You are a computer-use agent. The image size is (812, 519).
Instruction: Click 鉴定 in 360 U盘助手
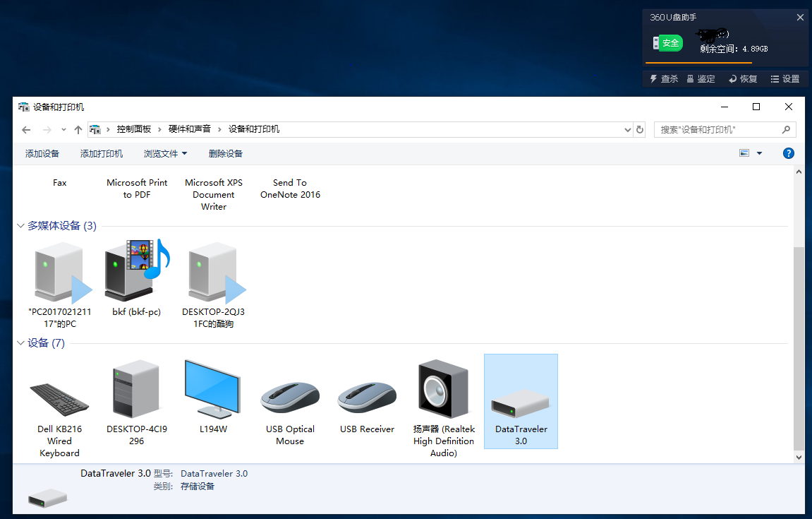pyautogui.click(x=701, y=79)
